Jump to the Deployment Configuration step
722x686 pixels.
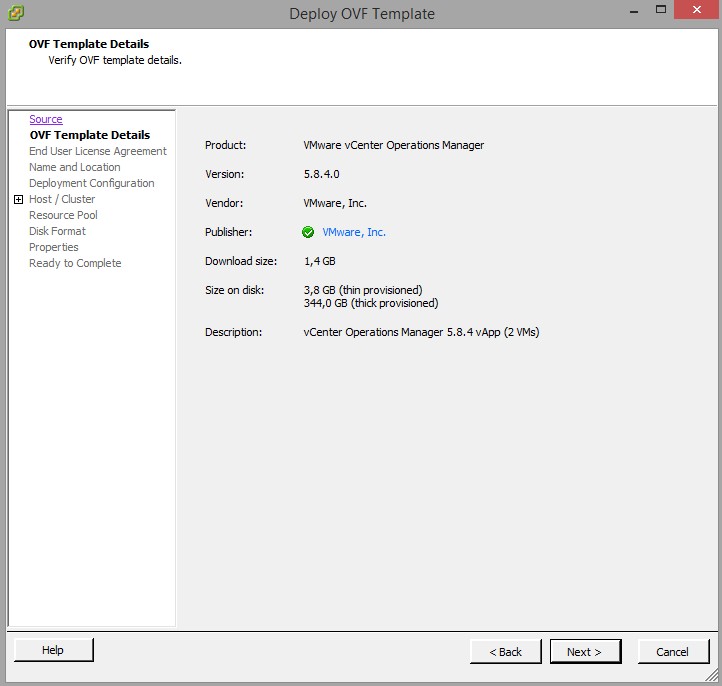[92, 183]
